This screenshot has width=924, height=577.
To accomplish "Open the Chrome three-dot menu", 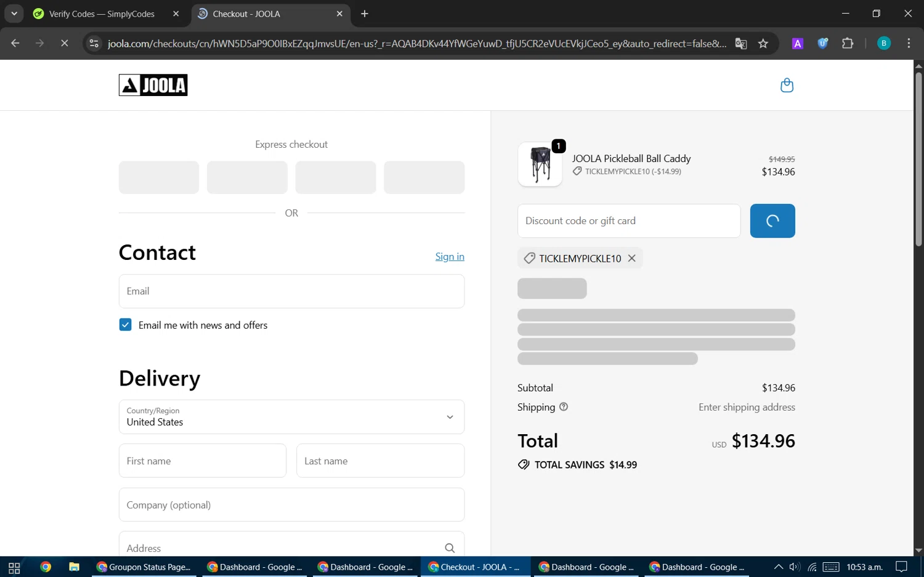I will [909, 43].
